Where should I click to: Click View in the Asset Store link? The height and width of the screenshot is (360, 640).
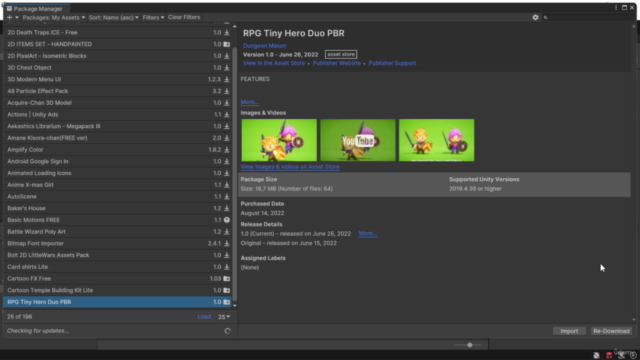pos(274,63)
